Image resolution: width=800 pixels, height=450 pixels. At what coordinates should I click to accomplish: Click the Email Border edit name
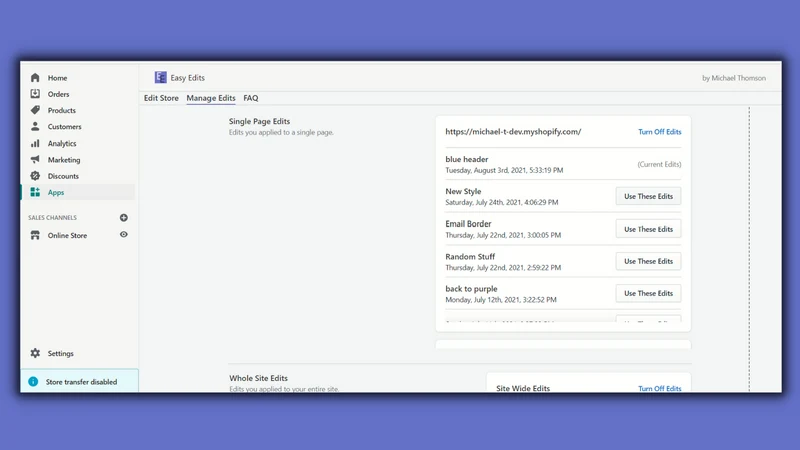[468, 224]
